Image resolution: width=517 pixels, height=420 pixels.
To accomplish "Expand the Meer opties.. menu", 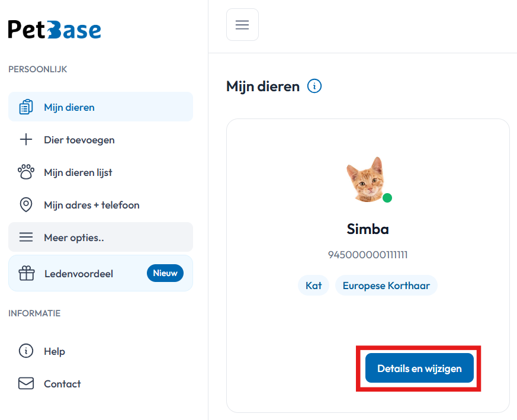I will pyautogui.click(x=101, y=237).
